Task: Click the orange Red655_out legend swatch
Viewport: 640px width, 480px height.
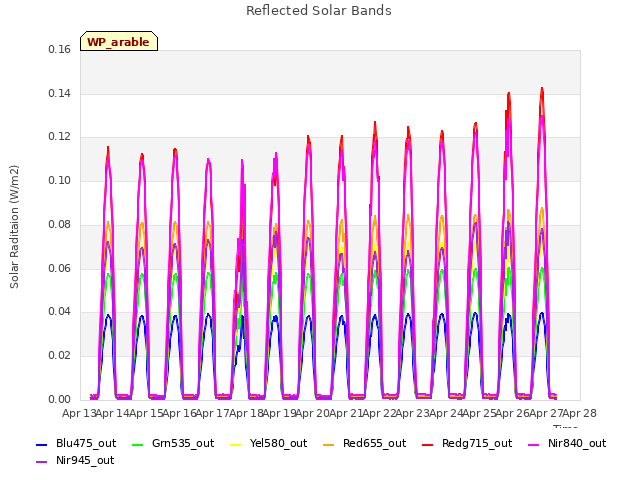Action: click(329, 444)
